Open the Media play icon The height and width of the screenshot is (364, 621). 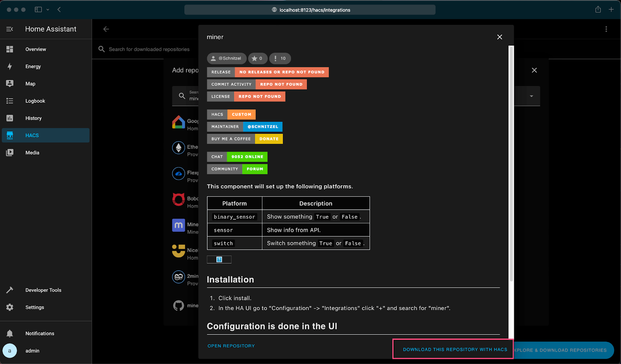coord(10,153)
